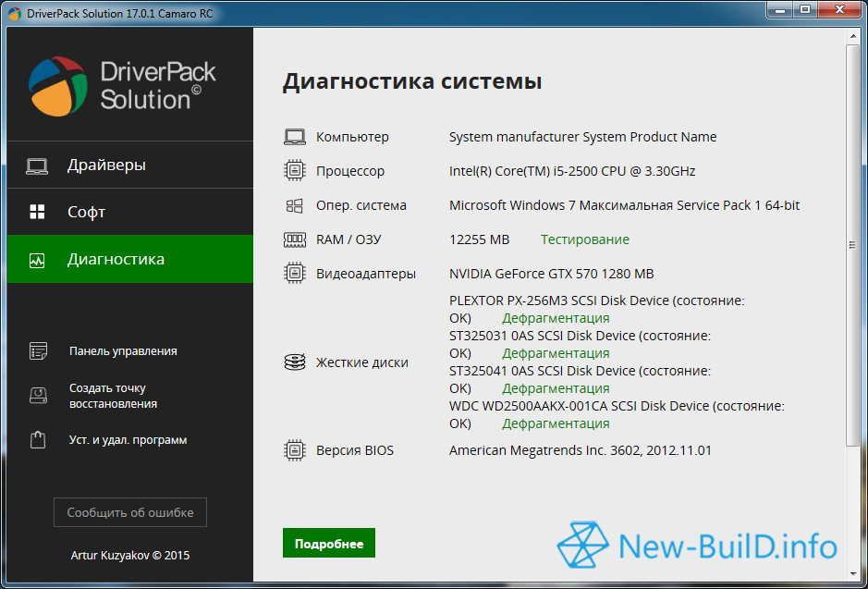Viewport: 868px width, 589px height.
Task: Click the Жесткие диски label
Action: [362, 362]
